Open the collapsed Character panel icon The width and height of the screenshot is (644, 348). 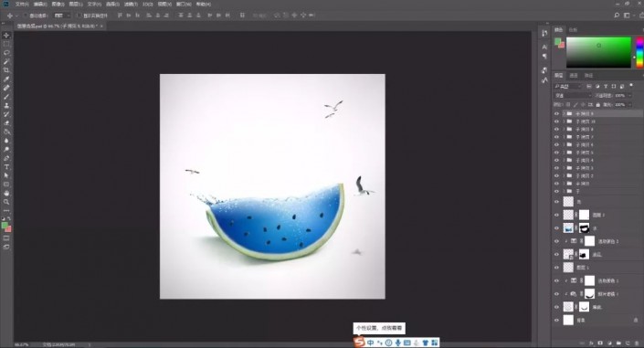(x=544, y=47)
